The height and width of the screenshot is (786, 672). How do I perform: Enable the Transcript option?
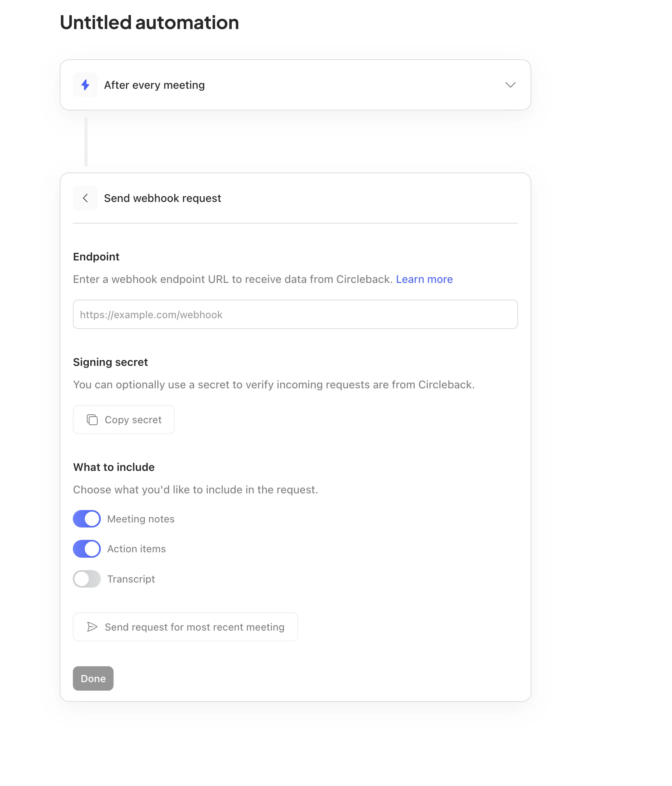pos(86,579)
